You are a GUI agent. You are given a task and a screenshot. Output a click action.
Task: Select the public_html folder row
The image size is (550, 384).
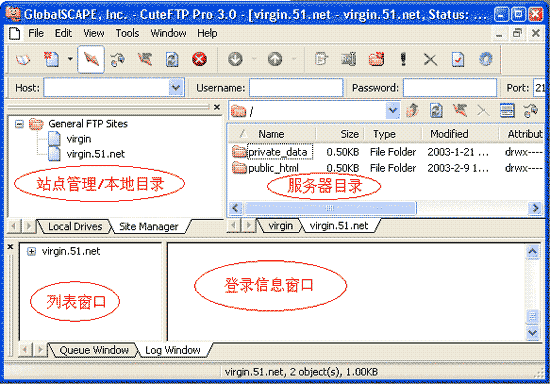point(387,168)
